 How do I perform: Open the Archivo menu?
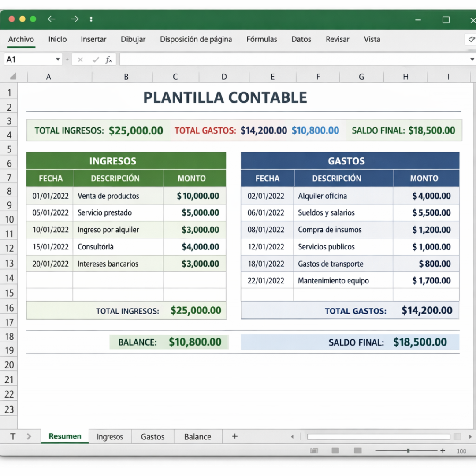pyautogui.click(x=21, y=39)
